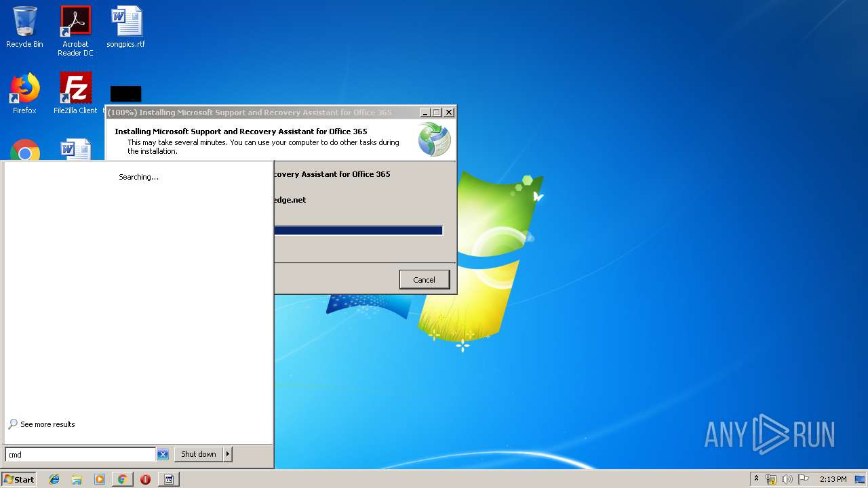Cancel the Support and Recovery Assistant installation

coord(425,280)
